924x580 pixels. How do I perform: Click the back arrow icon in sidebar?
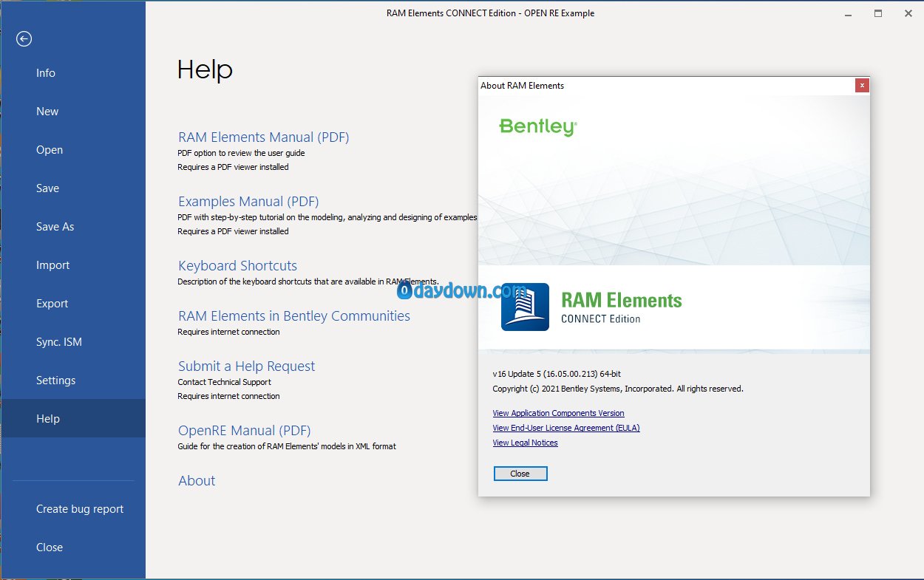(x=24, y=39)
